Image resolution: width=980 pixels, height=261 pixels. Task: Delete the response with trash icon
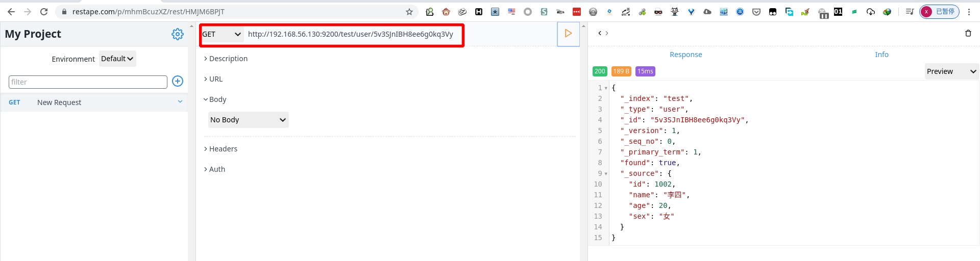(968, 33)
